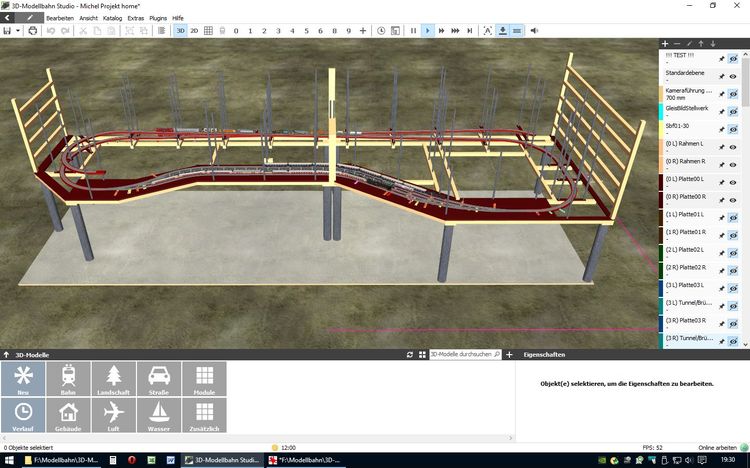Open the Bahn (train) model category
750x468 pixels.
(68, 379)
